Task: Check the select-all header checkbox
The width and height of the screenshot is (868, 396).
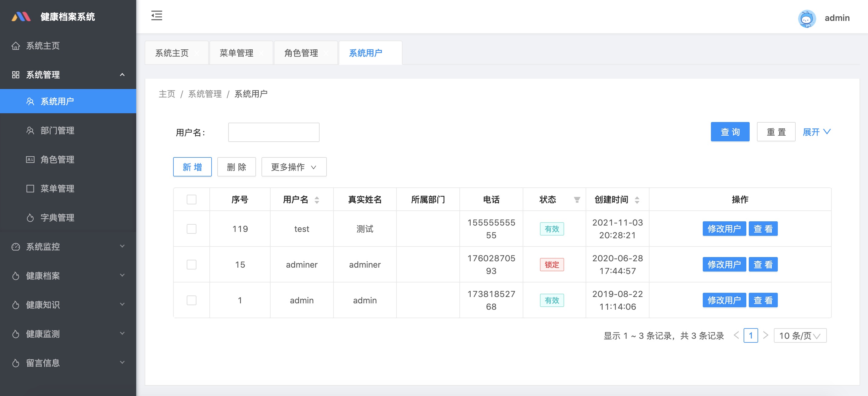Action: 191,200
